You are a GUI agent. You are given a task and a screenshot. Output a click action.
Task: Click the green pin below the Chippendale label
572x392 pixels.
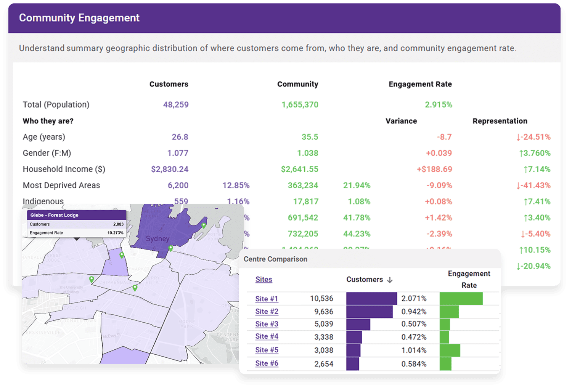pos(135,288)
